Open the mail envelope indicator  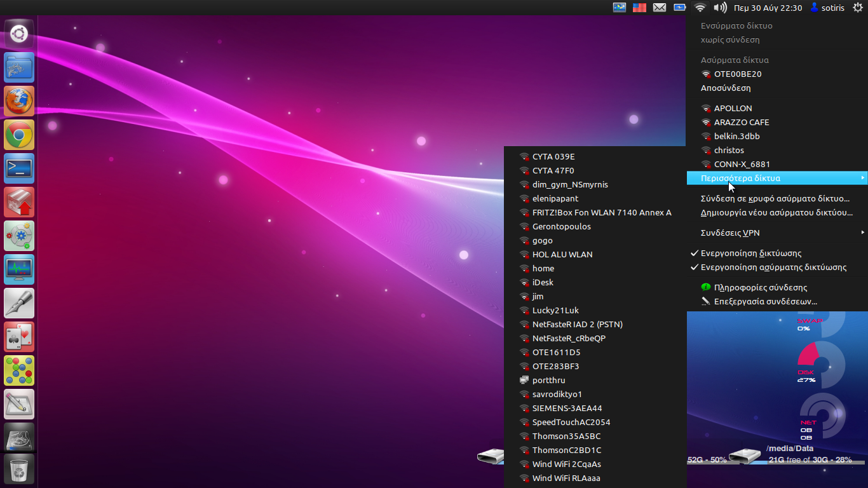[x=660, y=8]
